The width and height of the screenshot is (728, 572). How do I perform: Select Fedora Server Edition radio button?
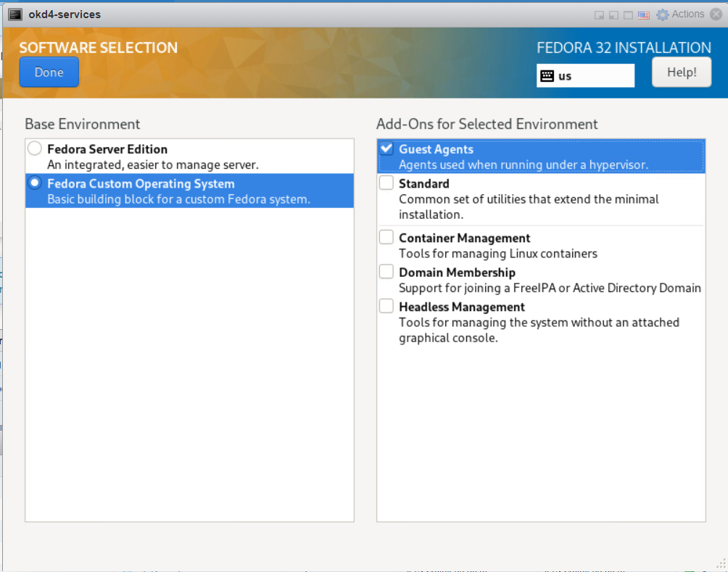pos(34,149)
